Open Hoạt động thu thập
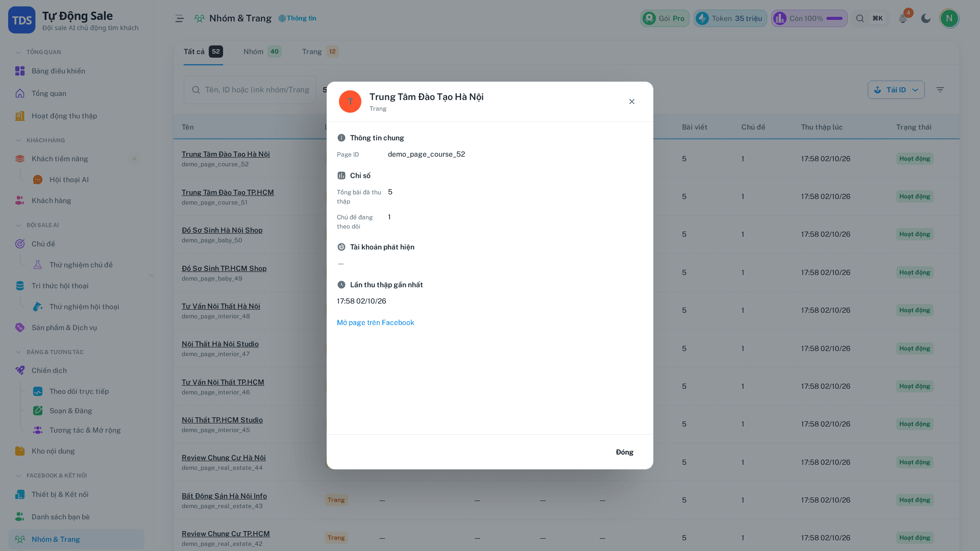980x551 pixels. tap(76, 116)
